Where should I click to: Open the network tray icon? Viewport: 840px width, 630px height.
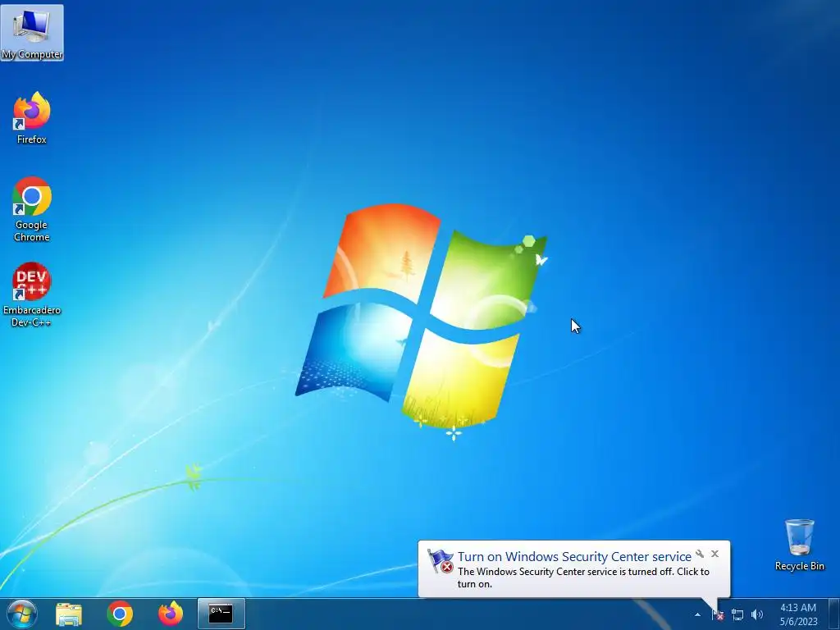[737, 615]
